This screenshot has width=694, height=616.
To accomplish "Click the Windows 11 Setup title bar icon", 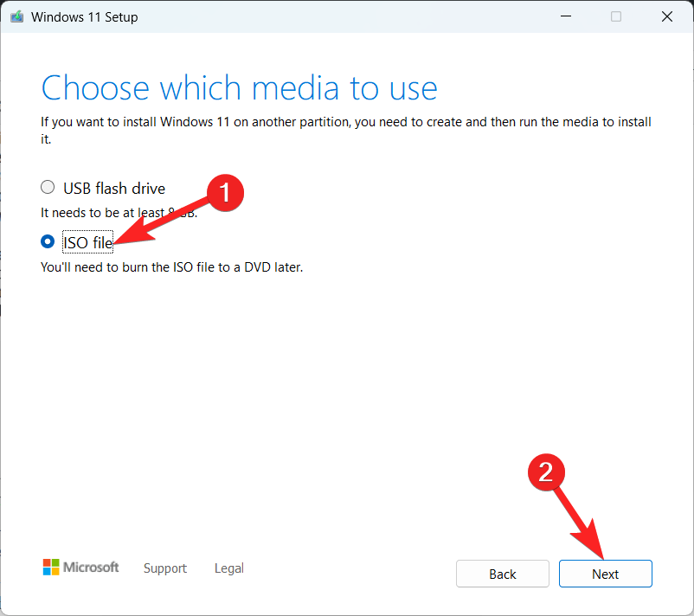I will click(16, 17).
